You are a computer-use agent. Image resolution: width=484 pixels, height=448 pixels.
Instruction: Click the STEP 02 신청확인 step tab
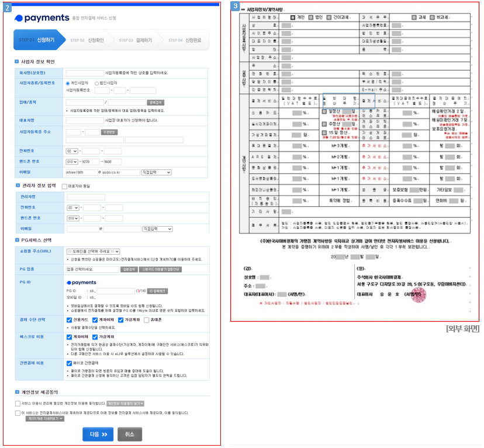87,40
